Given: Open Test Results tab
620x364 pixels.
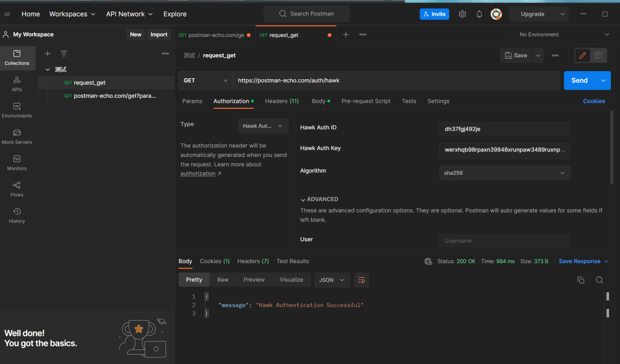Looking at the screenshot, I should (293, 261).
